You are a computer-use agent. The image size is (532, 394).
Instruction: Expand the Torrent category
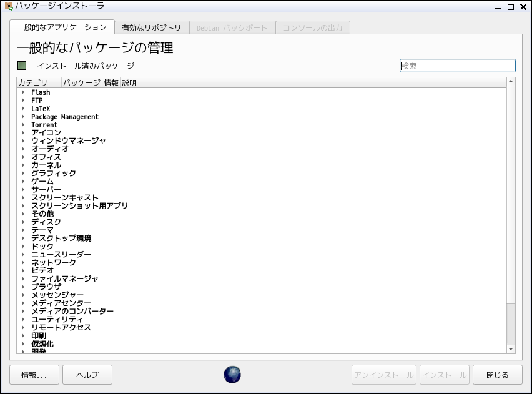coord(22,125)
